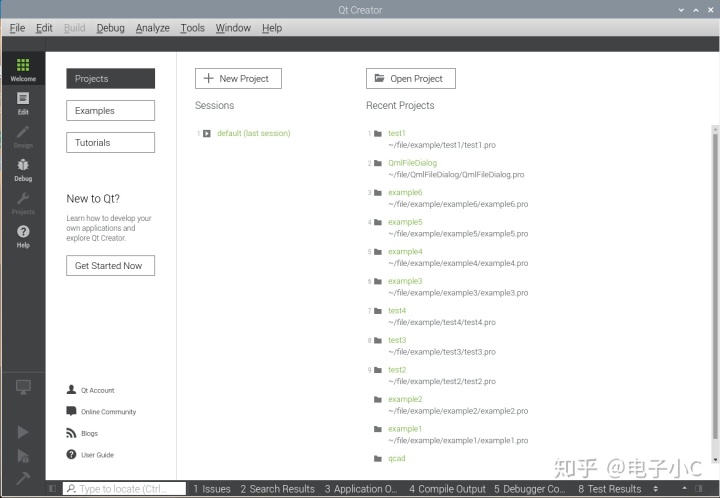
Task: Open recent project QmlFileDialog
Action: point(412,163)
